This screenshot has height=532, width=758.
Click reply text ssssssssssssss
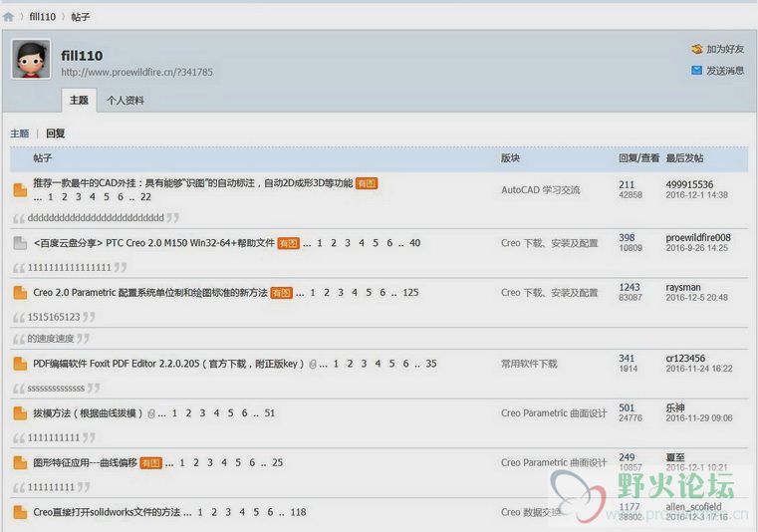56,389
